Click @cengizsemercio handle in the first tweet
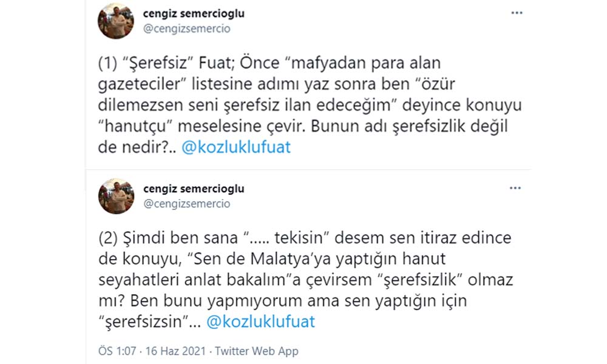This screenshot has height=364, width=607. click(x=187, y=29)
